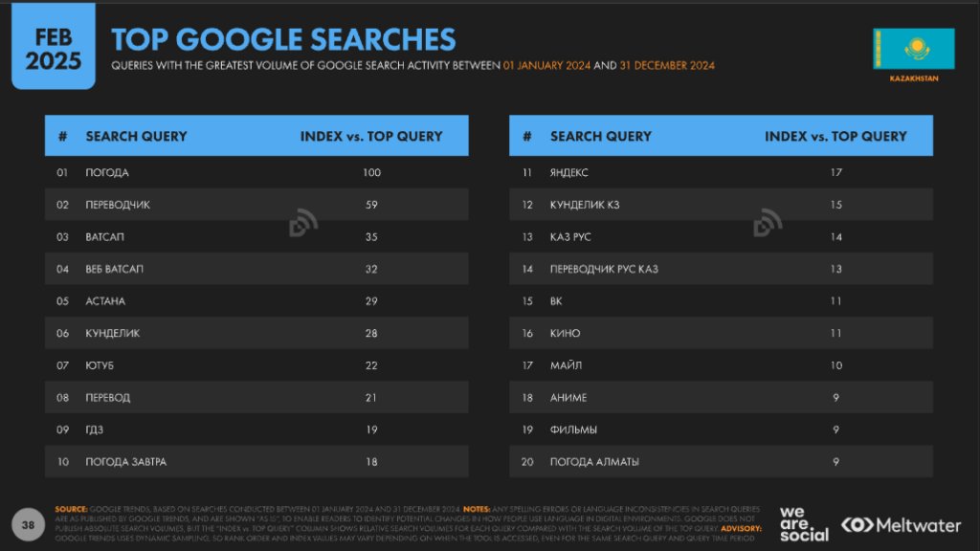Screen dimensions: 980x551
Task: Select the ЯНДЕКС row ranked 11
Action: pos(721,172)
